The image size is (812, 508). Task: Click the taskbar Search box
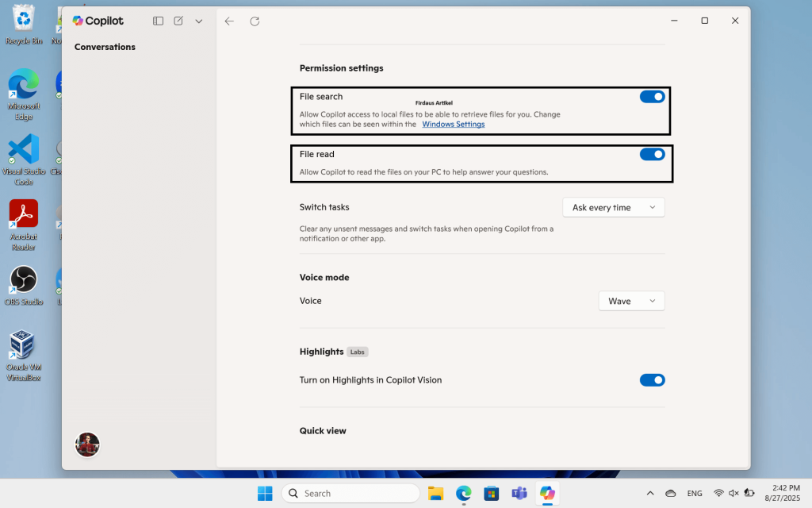coord(350,494)
